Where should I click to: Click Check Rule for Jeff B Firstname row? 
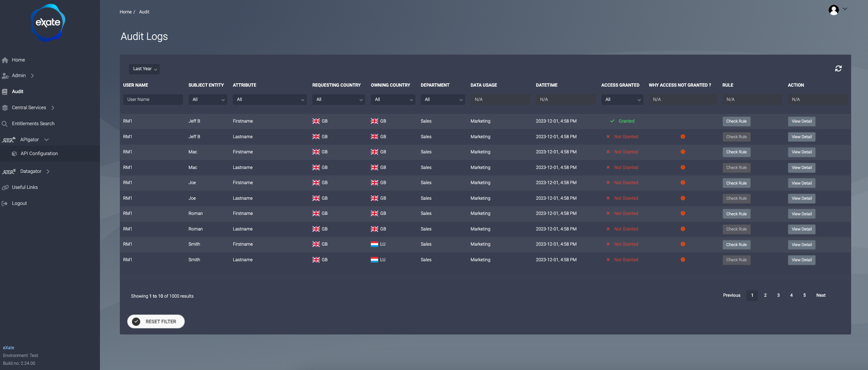click(736, 121)
